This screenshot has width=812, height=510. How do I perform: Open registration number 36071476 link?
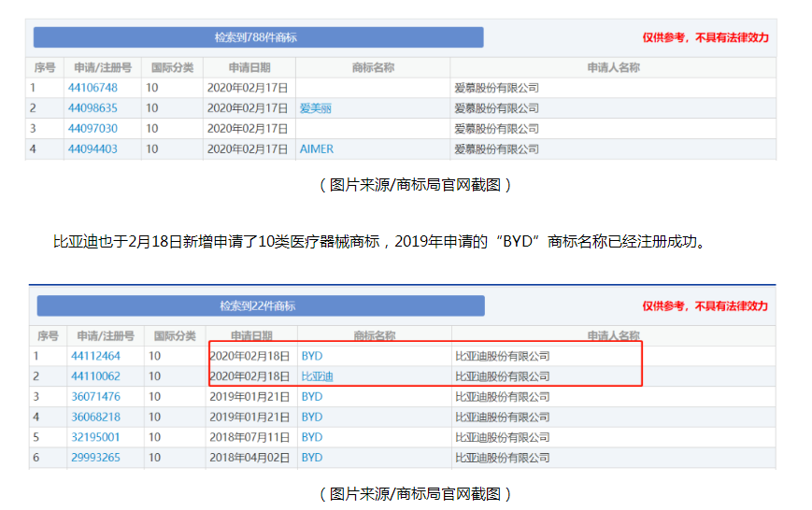pos(96,397)
